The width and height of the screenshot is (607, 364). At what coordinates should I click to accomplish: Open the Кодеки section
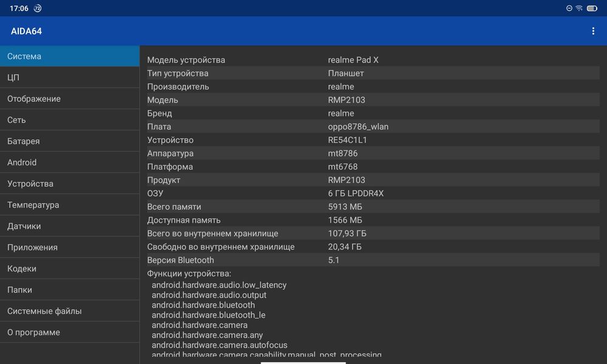70,269
